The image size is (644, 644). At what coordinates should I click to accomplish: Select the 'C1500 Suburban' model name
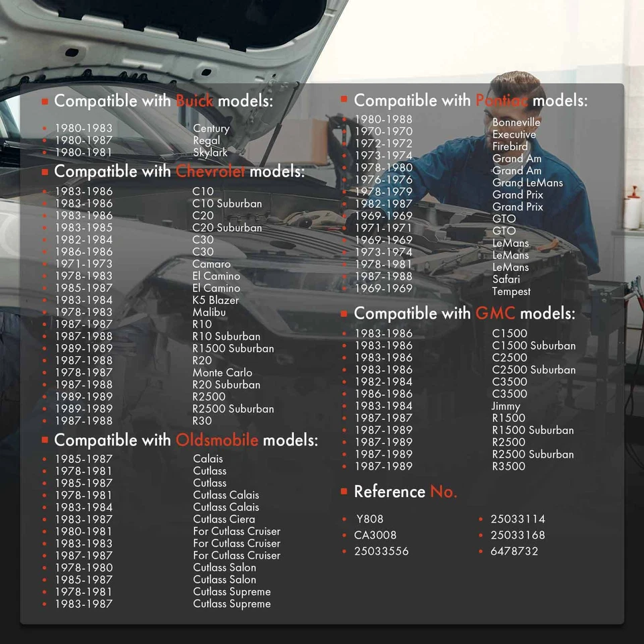[534, 346]
